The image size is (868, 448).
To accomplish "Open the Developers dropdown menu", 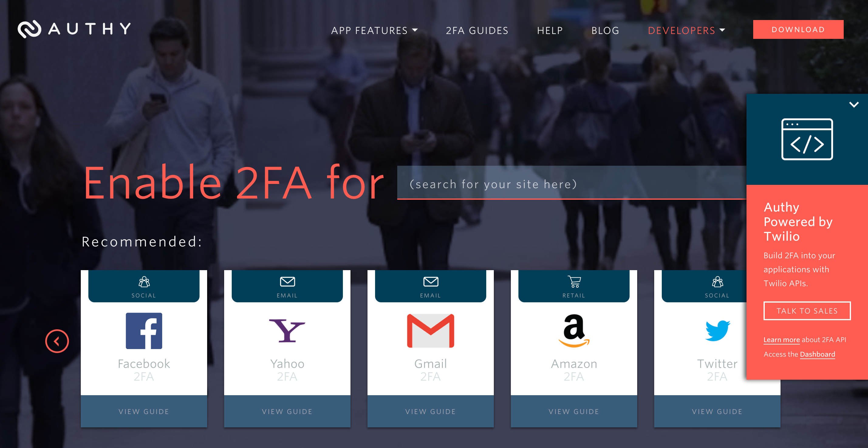I will pyautogui.click(x=686, y=30).
